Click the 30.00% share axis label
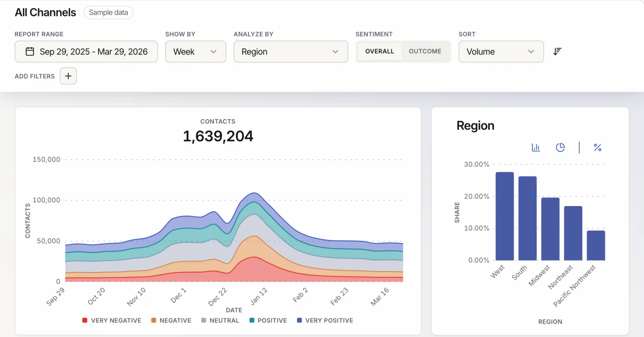The image size is (644, 337). click(477, 164)
